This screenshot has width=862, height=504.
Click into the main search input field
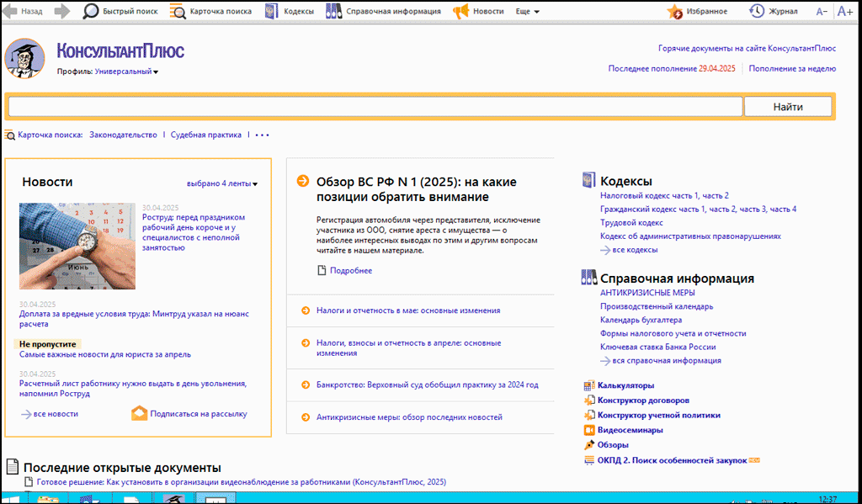(x=375, y=107)
